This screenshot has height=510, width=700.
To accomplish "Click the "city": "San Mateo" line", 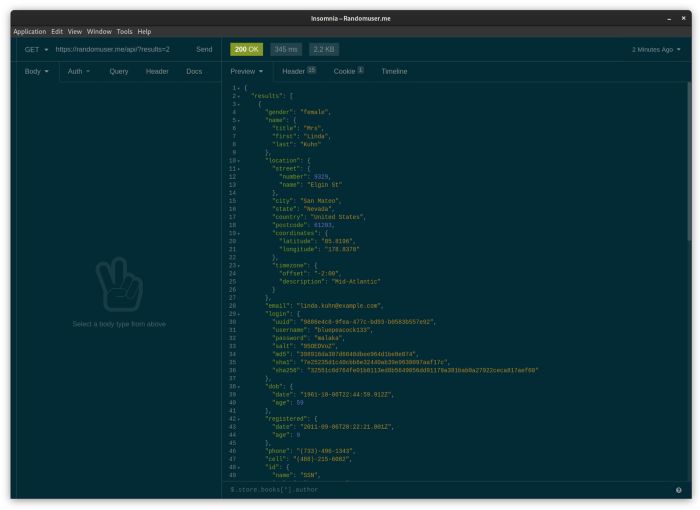I will pyautogui.click(x=307, y=201).
